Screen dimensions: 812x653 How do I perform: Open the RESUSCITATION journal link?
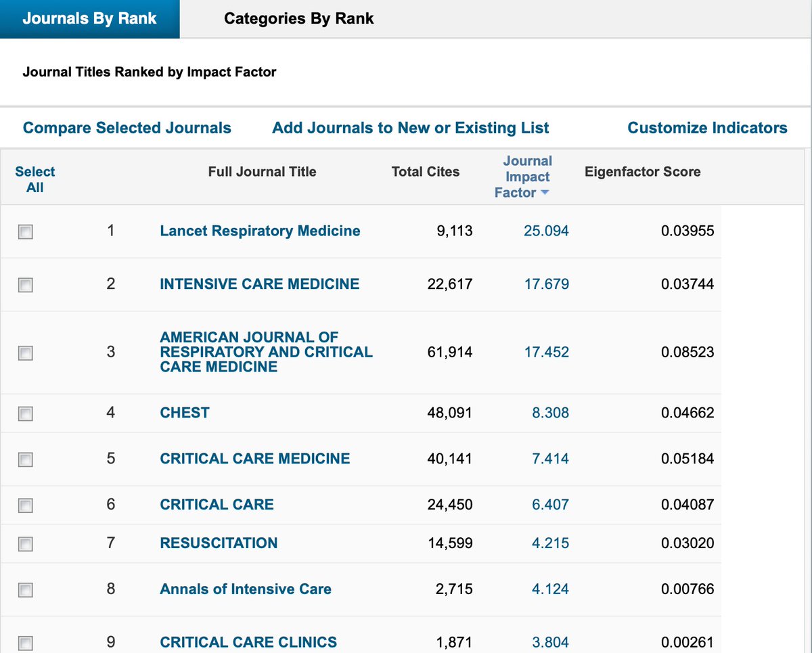(219, 543)
